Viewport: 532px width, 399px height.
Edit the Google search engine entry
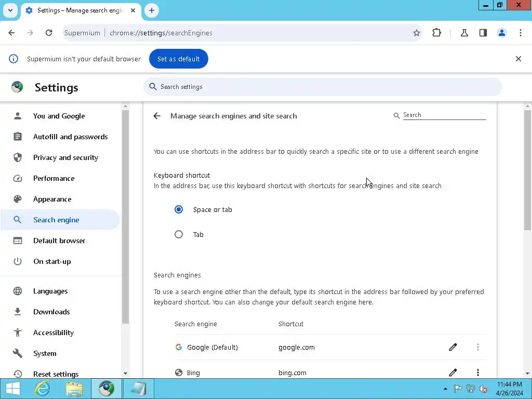pos(453,347)
